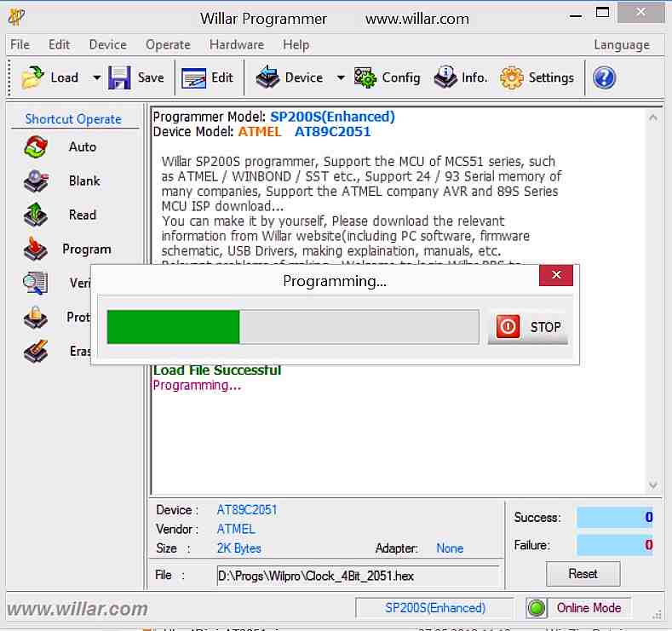Screen dimensions: 672x631
Task: Open the Help menu
Action: click(x=296, y=44)
